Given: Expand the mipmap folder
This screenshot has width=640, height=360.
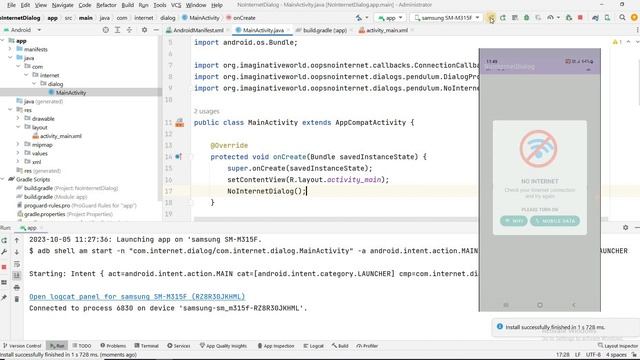Looking at the screenshot, I should coord(18,144).
